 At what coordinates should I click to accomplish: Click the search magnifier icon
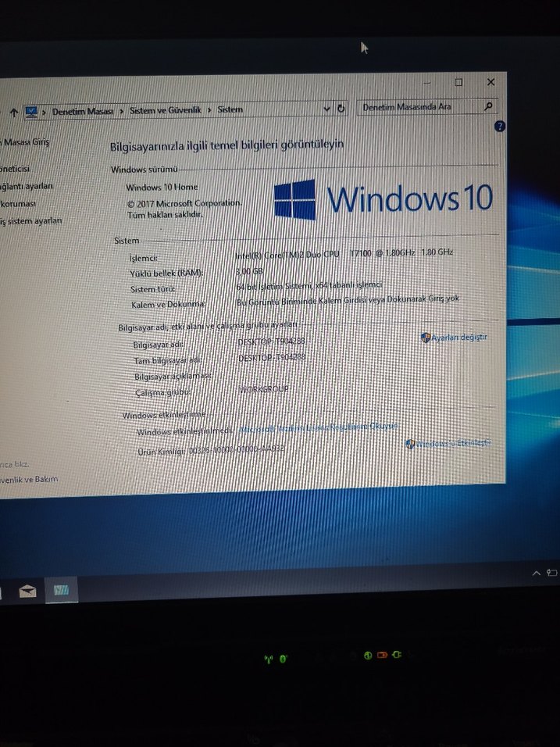click(x=488, y=106)
